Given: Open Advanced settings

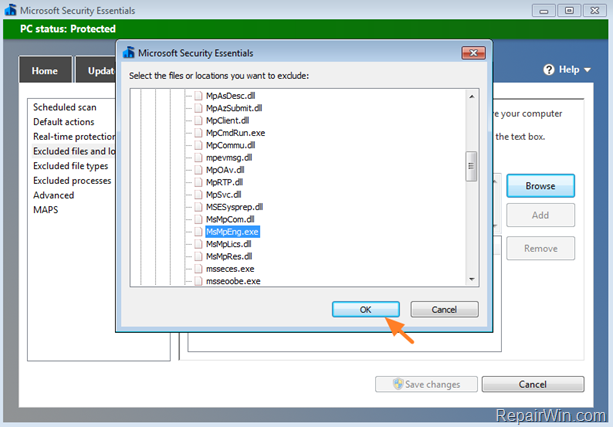Looking at the screenshot, I should point(54,195).
